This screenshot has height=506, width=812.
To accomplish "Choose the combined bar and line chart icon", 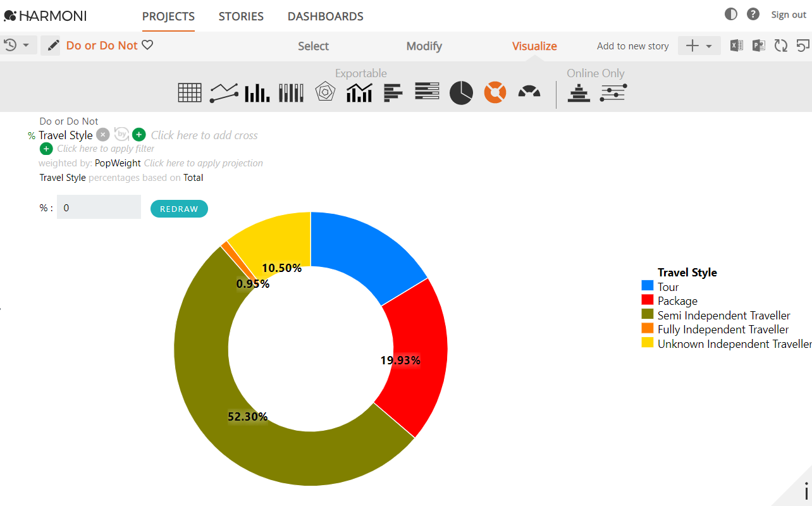I will click(x=359, y=93).
